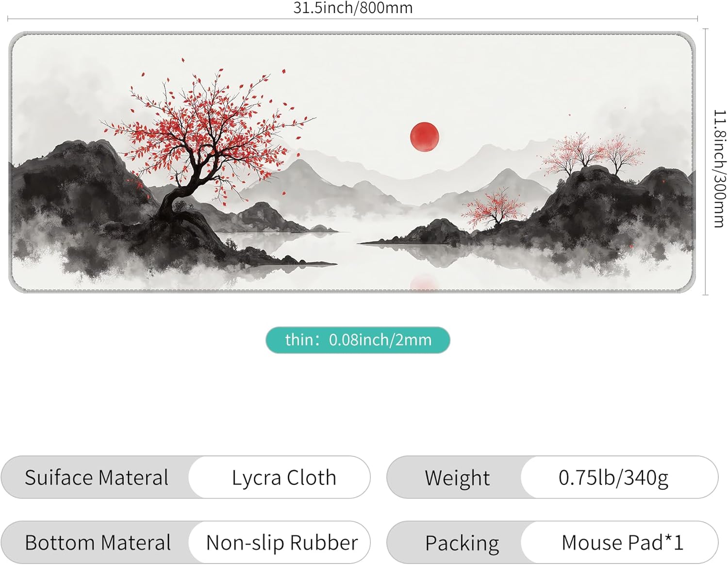Screen dimensions: 728x565
Task: Click the Bottom Material label
Action: (98, 542)
